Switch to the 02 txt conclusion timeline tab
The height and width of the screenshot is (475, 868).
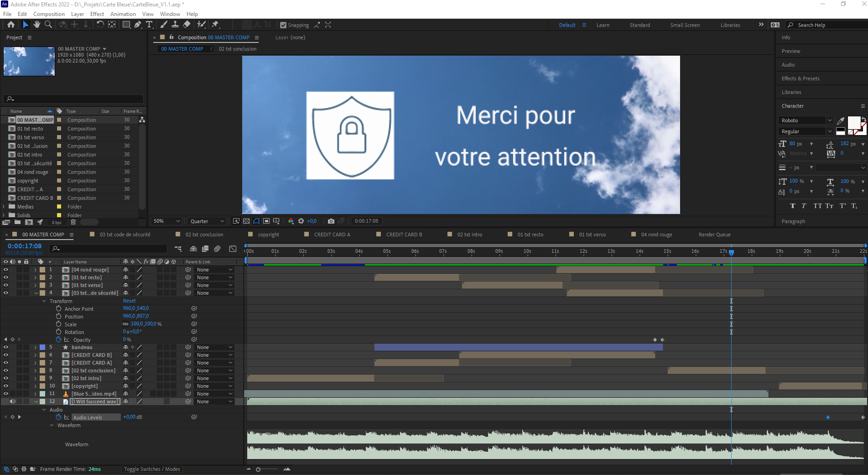204,235
